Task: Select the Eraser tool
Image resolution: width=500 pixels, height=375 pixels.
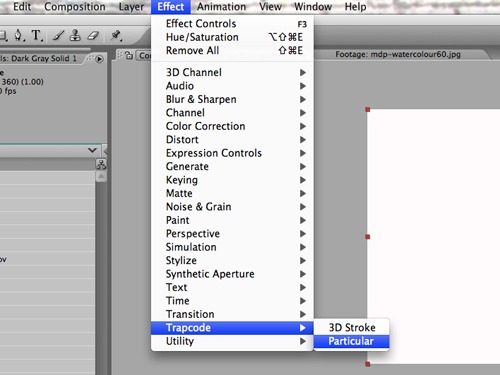Action: coord(93,35)
